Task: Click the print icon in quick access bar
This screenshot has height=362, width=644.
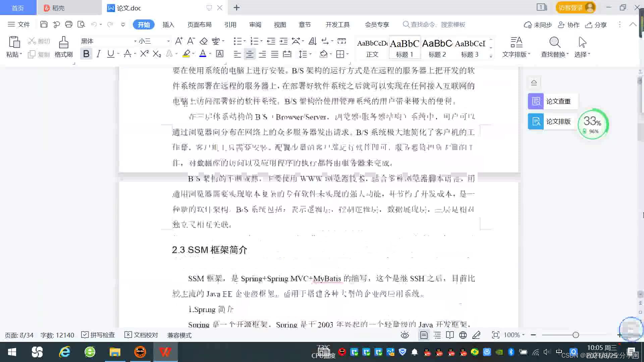Action: click(x=69, y=24)
